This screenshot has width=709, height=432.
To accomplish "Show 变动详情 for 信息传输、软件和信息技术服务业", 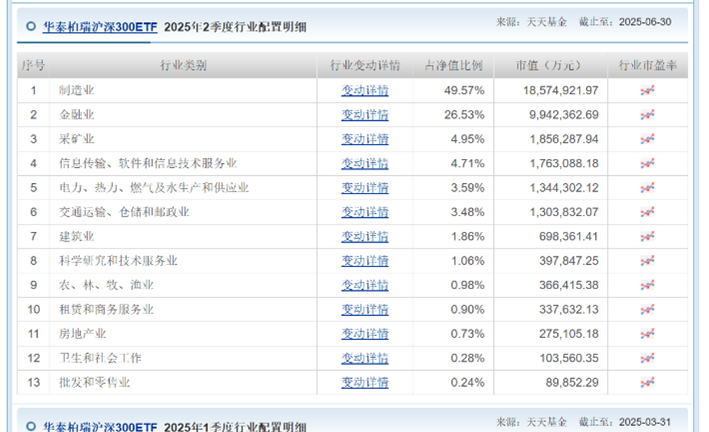I will coord(364,163).
